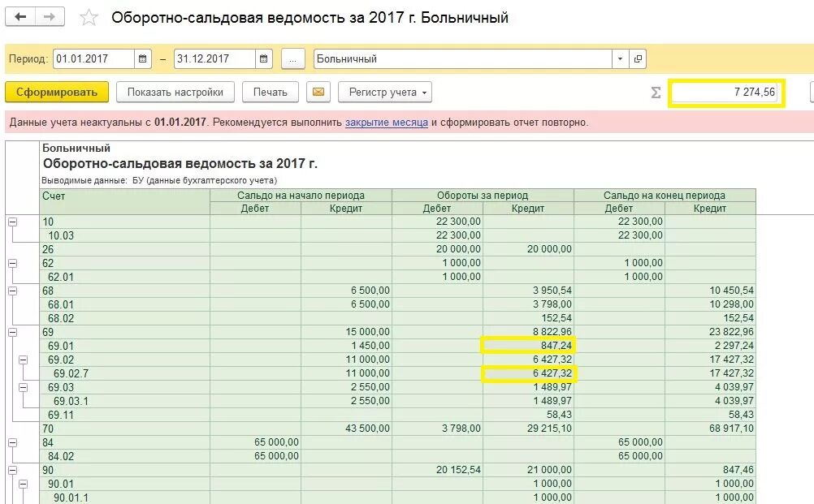Click debit turnover 3 798,00 of account 70
This screenshot has height=504, width=814.
[x=437, y=429]
